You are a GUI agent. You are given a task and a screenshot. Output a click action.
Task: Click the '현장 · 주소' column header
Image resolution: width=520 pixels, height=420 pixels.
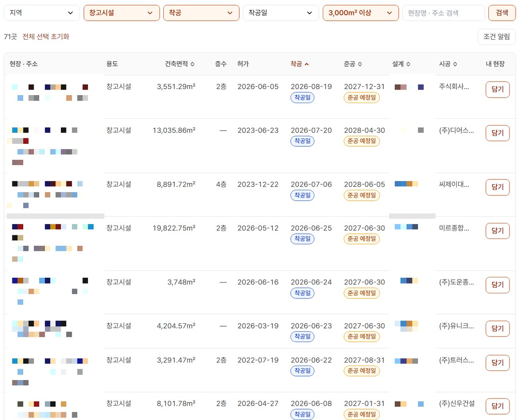(x=24, y=64)
